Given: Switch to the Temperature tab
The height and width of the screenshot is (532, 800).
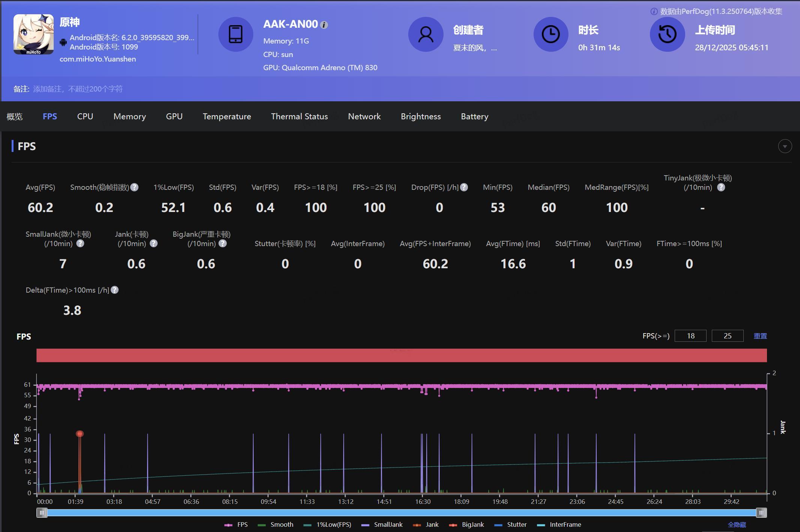Looking at the screenshot, I should coord(227,117).
